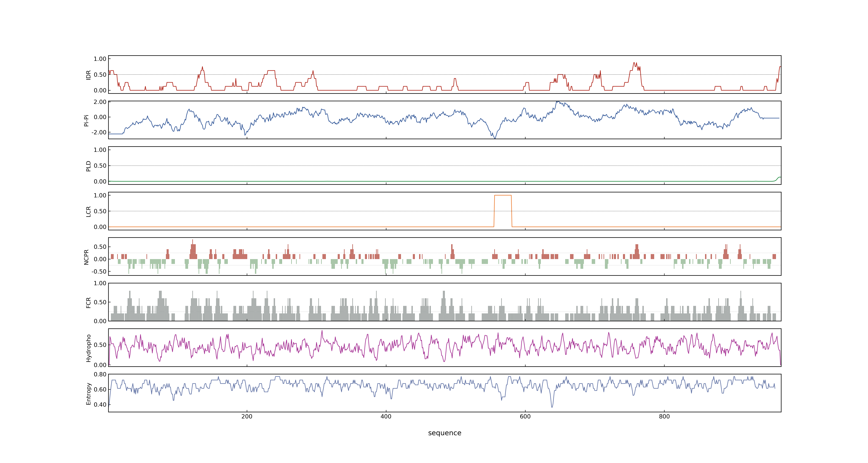The height and width of the screenshot is (463, 868).
Task: Click the -0.50 tick on NCPR axis
Action: tap(99, 272)
